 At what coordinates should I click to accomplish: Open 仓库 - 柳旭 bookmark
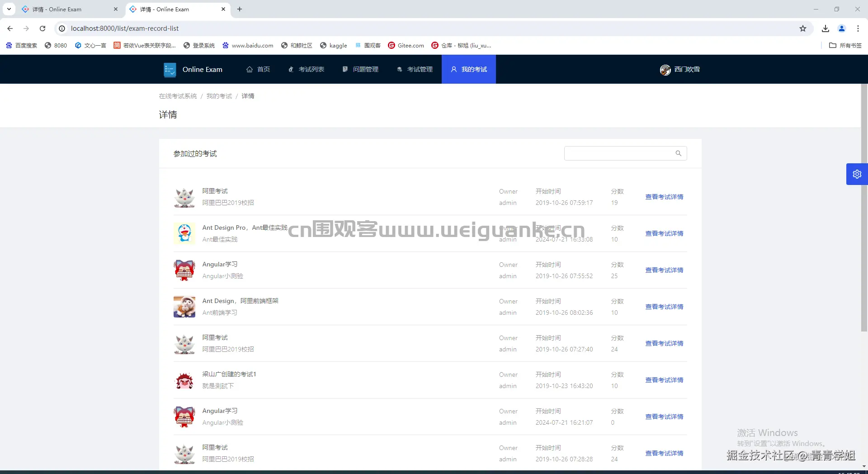tap(461, 45)
